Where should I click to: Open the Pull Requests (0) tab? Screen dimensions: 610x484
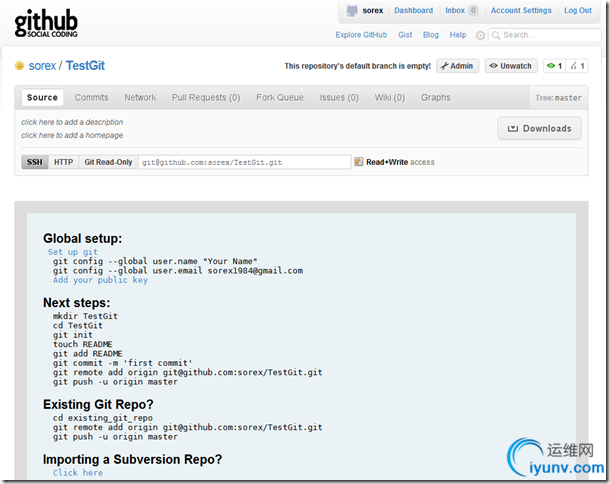click(206, 97)
